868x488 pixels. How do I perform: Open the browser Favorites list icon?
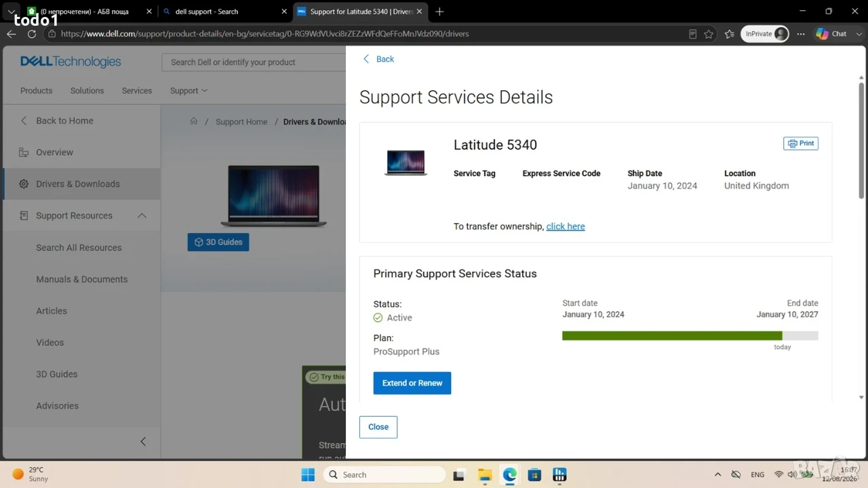(x=730, y=34)
